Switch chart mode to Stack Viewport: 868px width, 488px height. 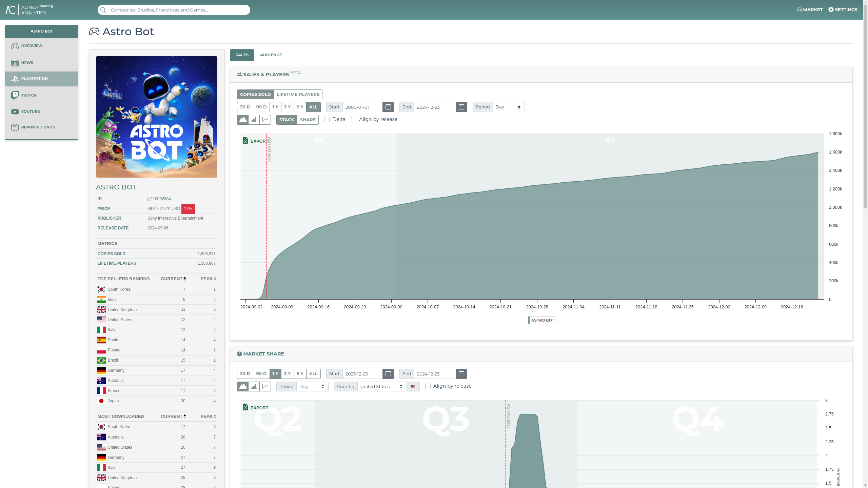pos(287,120)
